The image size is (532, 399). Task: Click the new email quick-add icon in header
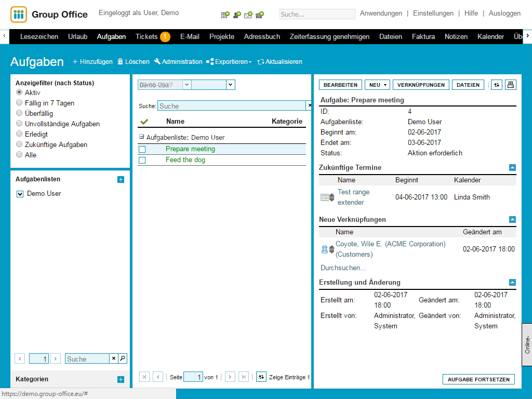(248, 15)
